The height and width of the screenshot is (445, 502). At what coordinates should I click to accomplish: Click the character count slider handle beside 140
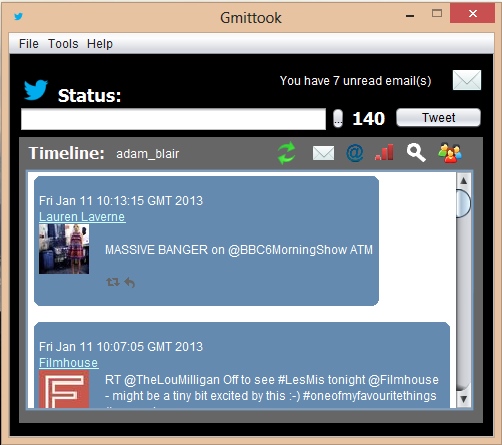pyautogui.click(x=338, y=118)
